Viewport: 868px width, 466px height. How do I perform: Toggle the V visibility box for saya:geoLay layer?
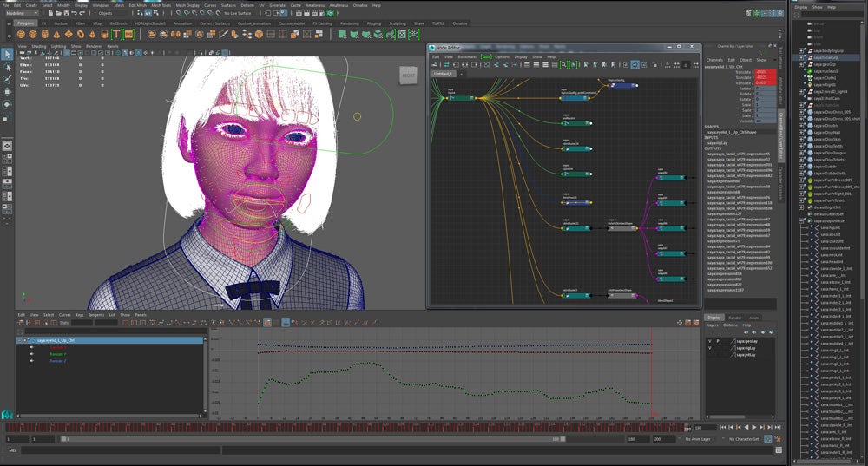coord(709,341)
